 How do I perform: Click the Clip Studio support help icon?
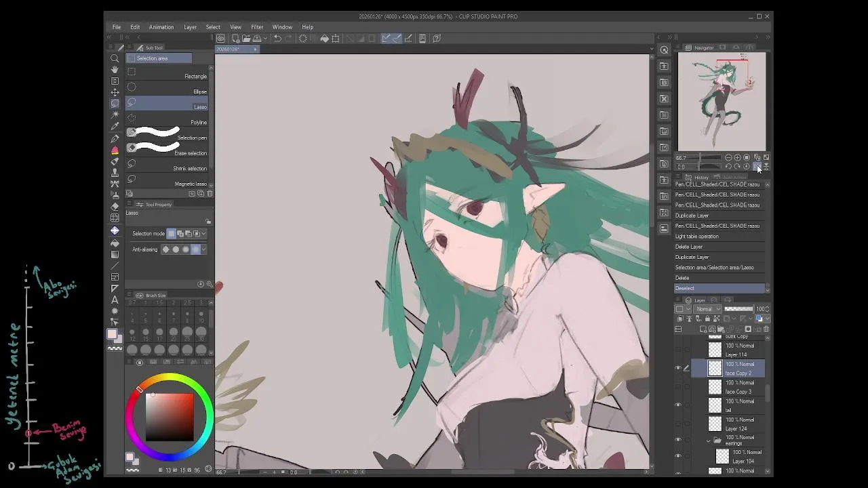tap(437, 39)
